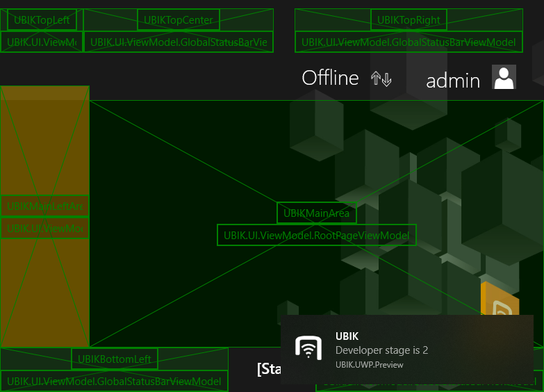The image size is (544, 392).
Task: Click the Offline connection status text
Action: 330,78
